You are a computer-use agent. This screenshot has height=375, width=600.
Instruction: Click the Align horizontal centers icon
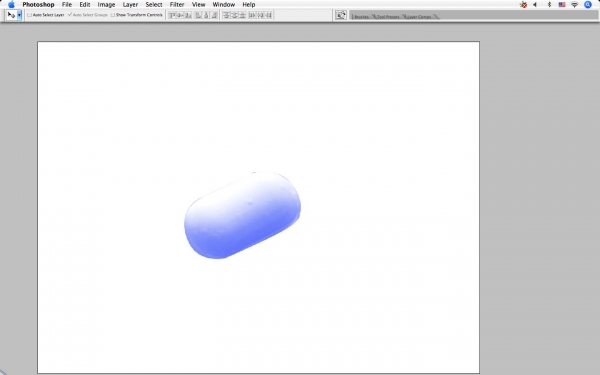(x=206, y=15)
